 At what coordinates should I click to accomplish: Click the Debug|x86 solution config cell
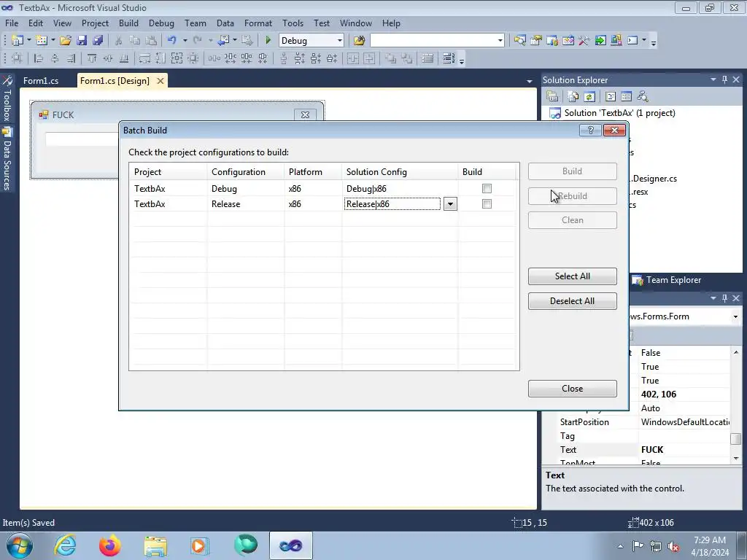pyautogui.click(x=400, y=189)
